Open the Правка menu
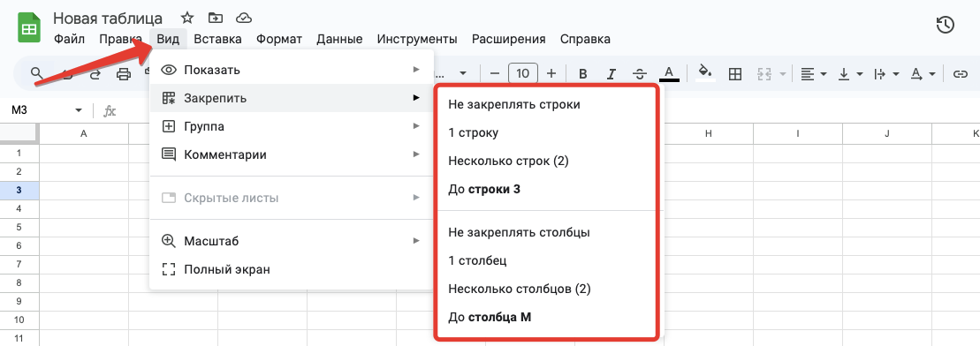This screenshot has width=980, height=346. coord(121,39)
